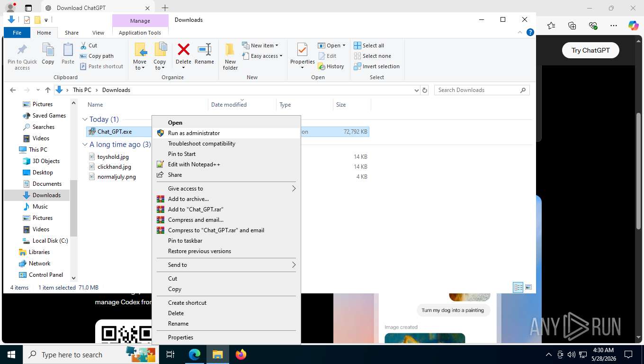Open 3D Objects in navigation pane
This screenshot has height=364, width=644.
[x=46, y=161]
